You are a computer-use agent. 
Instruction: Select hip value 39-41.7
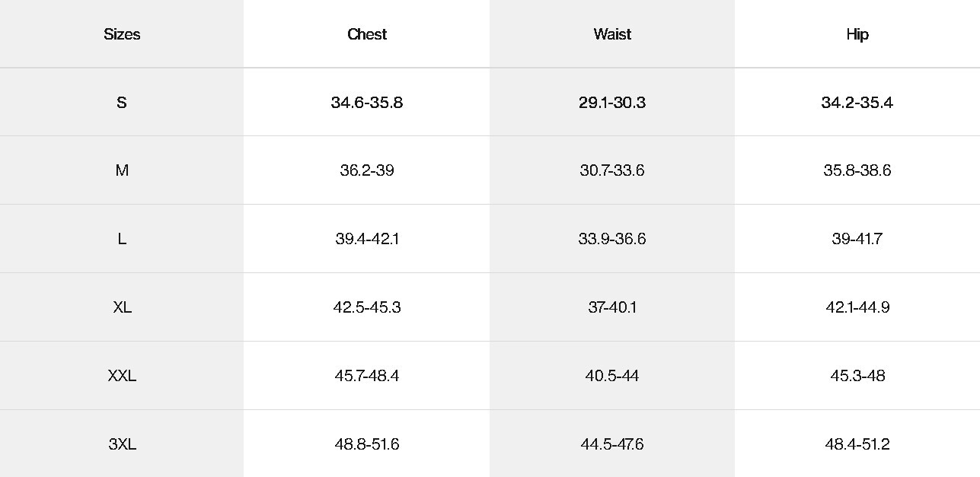pyautogui.click(x=857, y=239)
